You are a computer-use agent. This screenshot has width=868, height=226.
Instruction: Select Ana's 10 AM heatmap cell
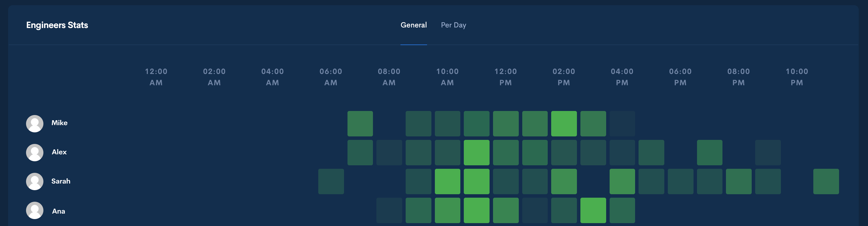pos(448,210)
